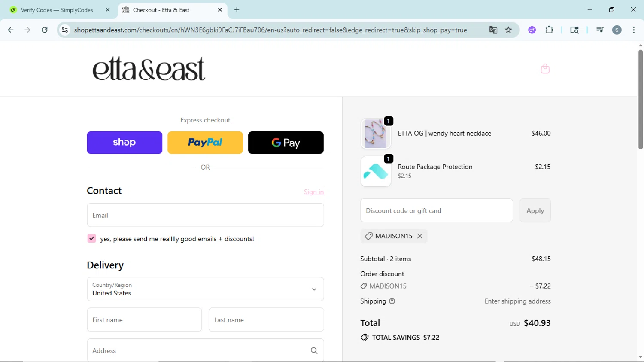
Task: Click the MADISON15 tag icon in order discount
Action: (x=364, y=286)
